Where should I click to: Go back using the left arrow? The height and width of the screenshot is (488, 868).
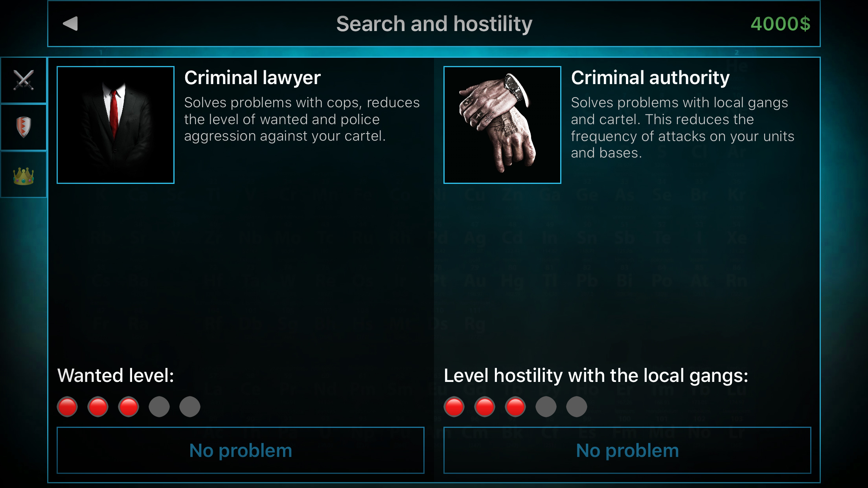[x=70, y=24]
